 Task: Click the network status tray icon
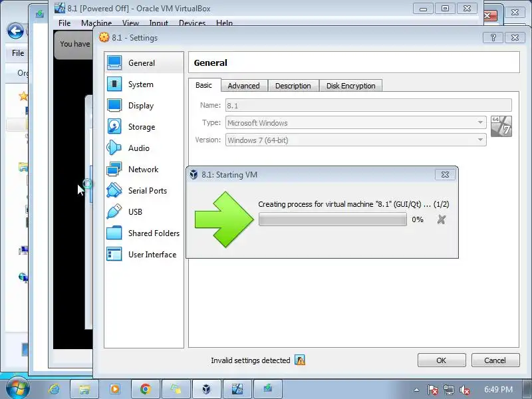coord(448,390)
